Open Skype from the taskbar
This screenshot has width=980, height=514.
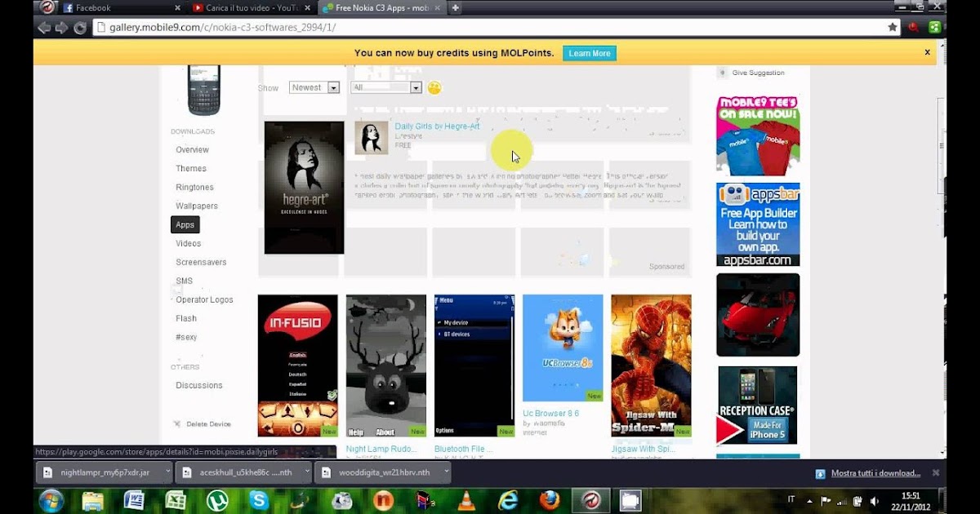tap(259, 500)
